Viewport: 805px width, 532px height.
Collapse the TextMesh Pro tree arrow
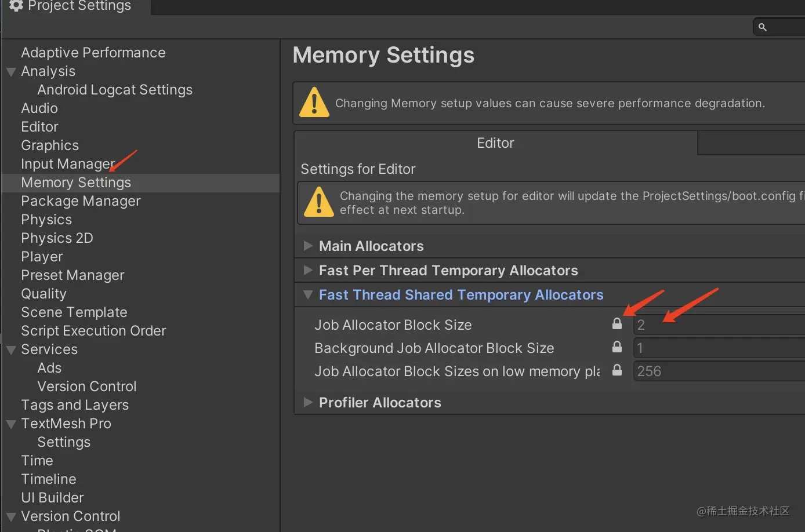[11, 424]
